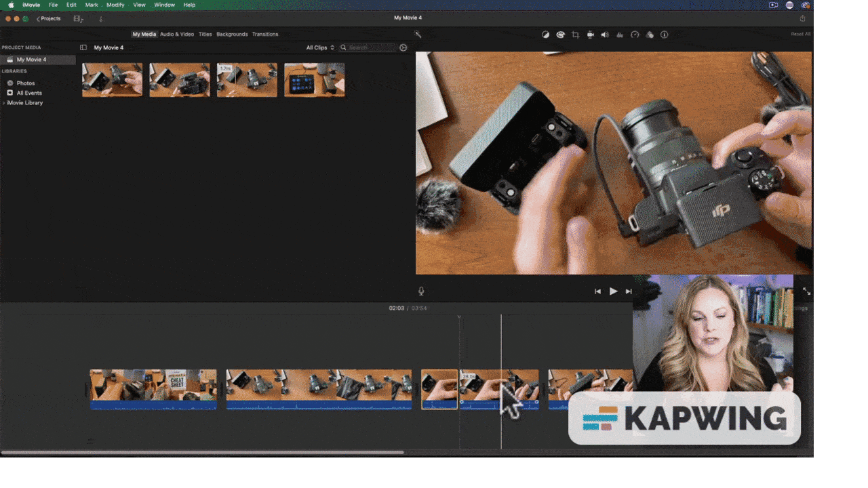The image size is (868, 488).
Task: Click the My Movie 4 browser heading
Action: [x=108, y=47]
